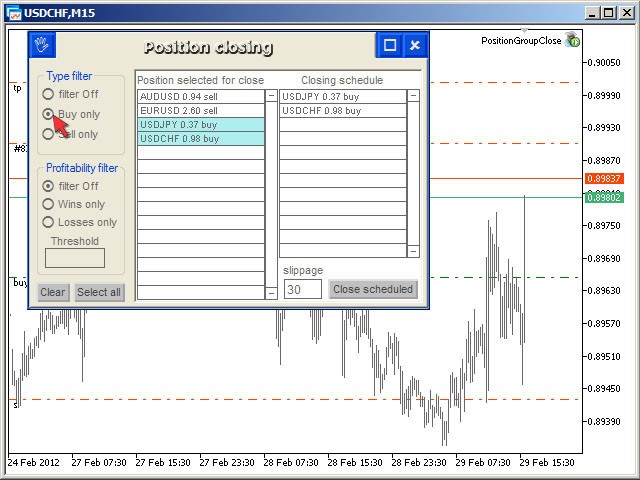This screenshot has height=480, width=640.
Task: Choose 'Sell only' type filter
Action: pos(48,134)
